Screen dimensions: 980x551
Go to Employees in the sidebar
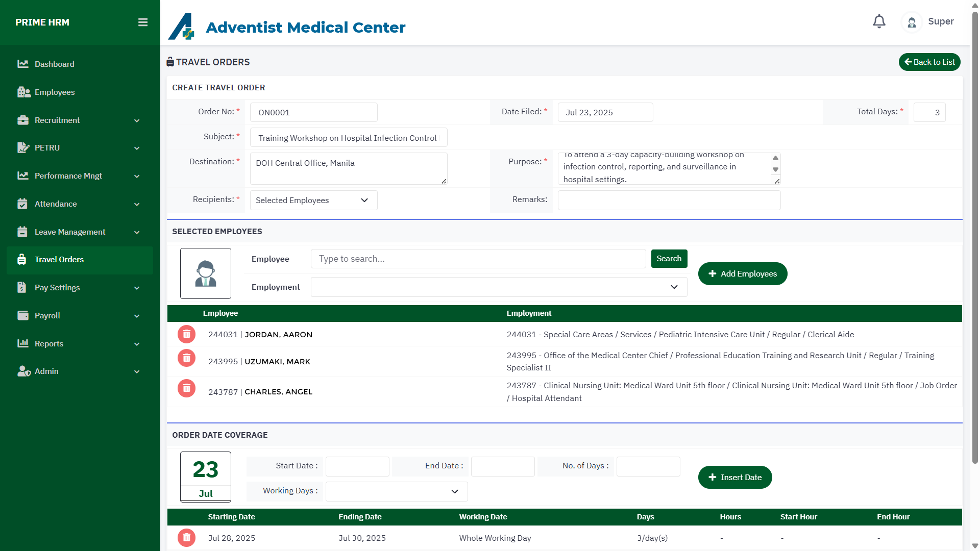click(55, 92)
